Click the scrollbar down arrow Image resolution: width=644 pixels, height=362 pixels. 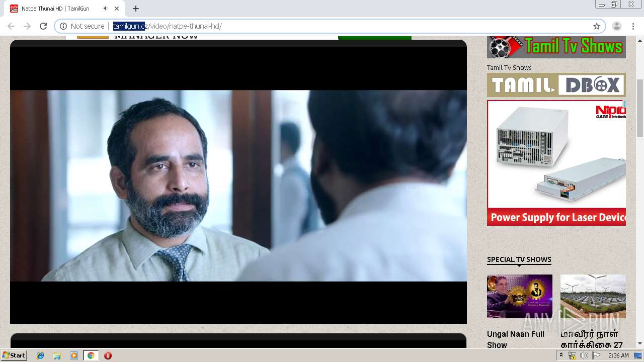click(x=640, y=344)
